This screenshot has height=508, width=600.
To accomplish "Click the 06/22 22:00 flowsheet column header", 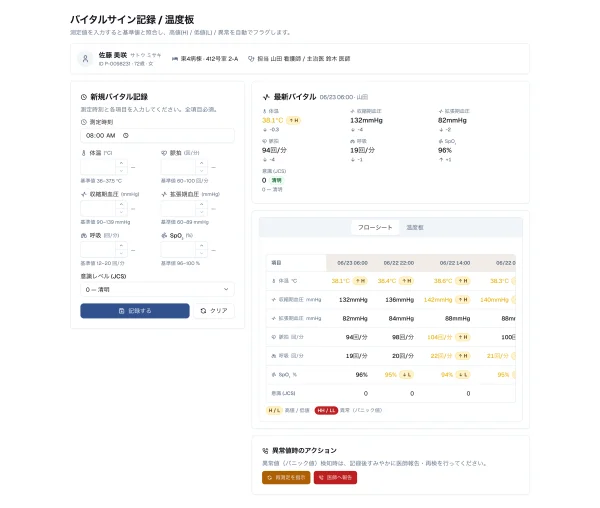I will 396,263.
